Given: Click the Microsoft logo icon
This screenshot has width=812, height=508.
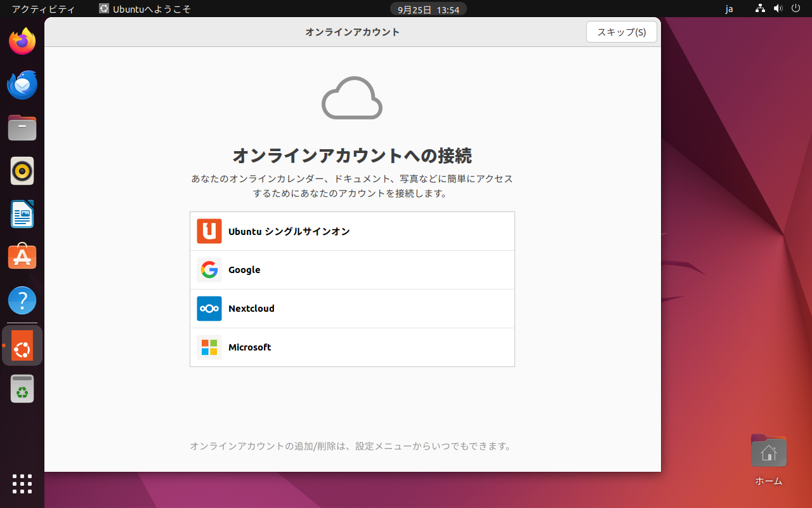Looking at the screenshot, I should pos(209,347).
